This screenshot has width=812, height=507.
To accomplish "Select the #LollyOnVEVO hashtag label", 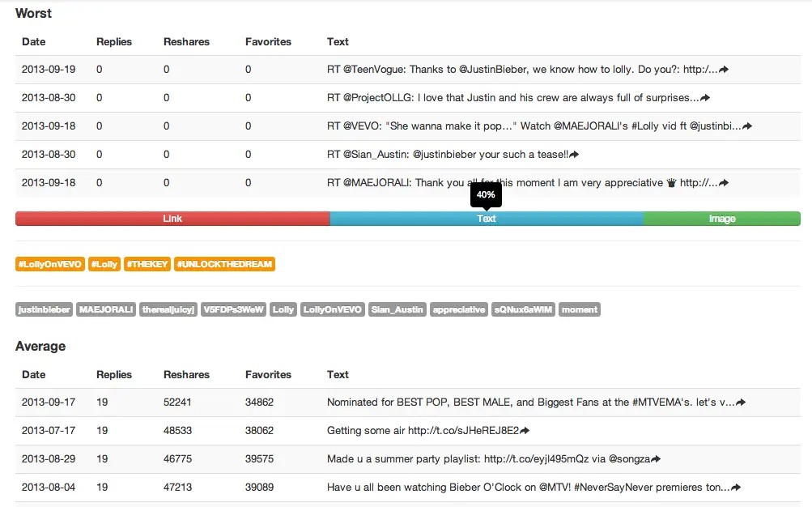I will [49, 264].
